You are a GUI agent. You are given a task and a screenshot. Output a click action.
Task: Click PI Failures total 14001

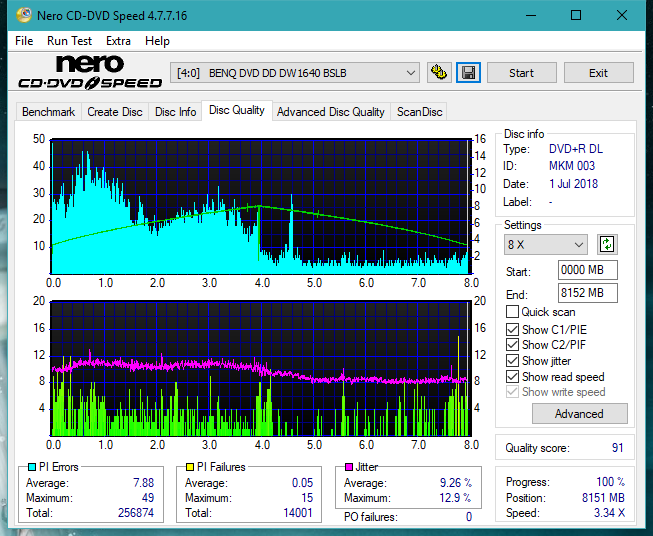pyautogui.click(x=298, y=512)
